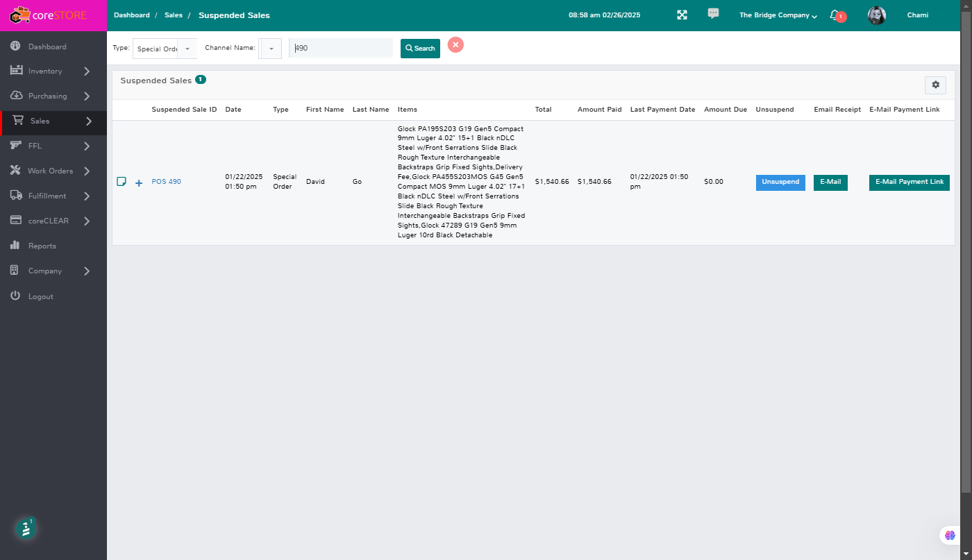This screenshot has width=972, height=560.
Task: Click the Reports chart icon
Action: pyautogui.click(x=15, y=246)
